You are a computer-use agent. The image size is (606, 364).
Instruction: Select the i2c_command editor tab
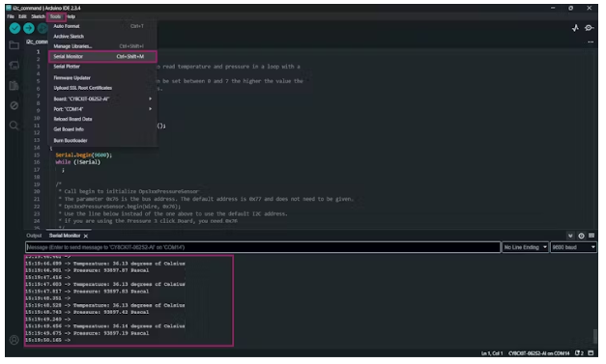(37, 42)
